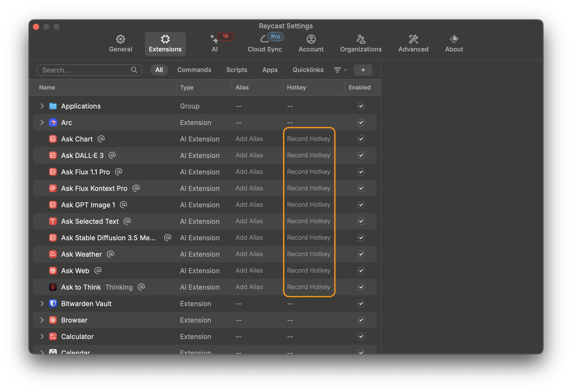Click the @ icon beside Ask Web

pos(98,270)
